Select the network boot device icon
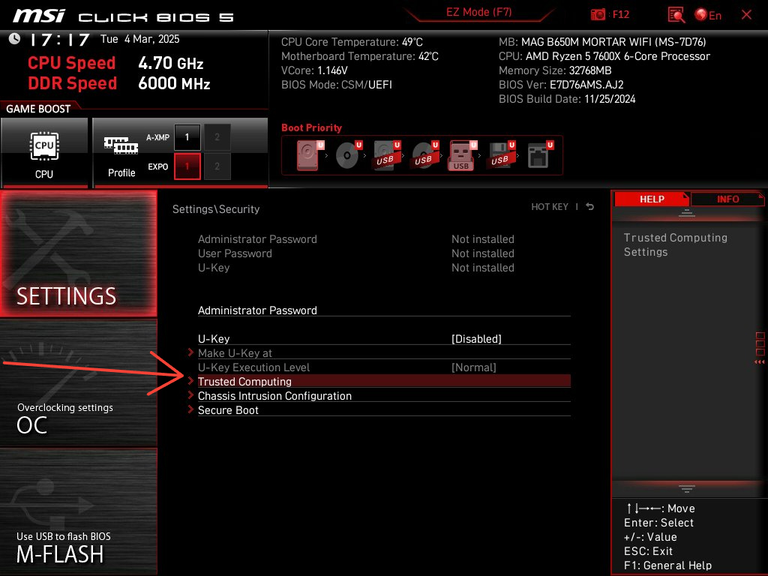 coord(538,155)
